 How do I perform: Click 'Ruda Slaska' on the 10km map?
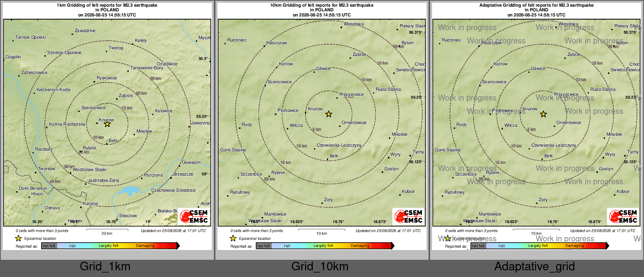pos(388,89)
